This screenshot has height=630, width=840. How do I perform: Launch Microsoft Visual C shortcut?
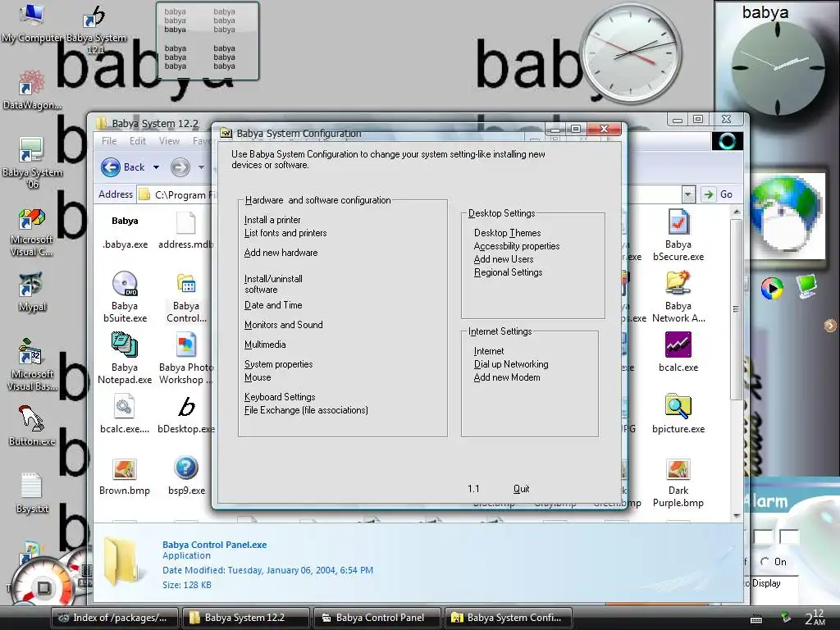31,231
